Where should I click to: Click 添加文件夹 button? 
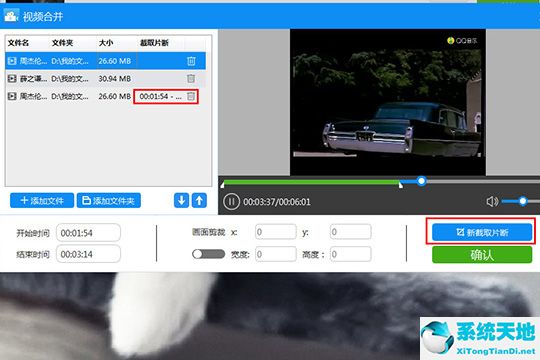[x=109, y=200]
